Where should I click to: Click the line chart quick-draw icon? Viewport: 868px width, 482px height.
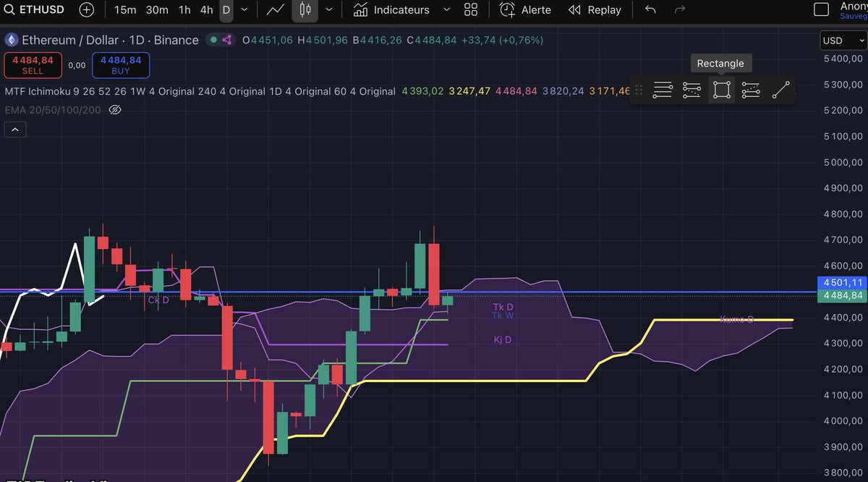[276, 9]
